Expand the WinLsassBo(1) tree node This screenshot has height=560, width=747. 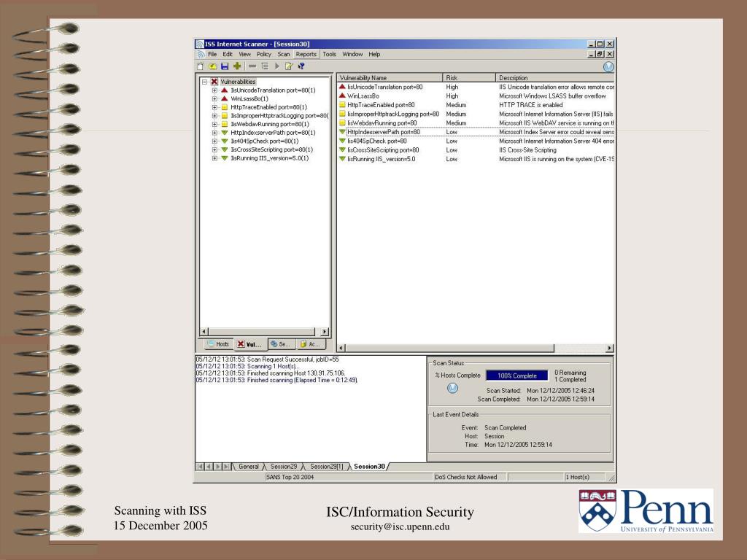pos(215,98)
